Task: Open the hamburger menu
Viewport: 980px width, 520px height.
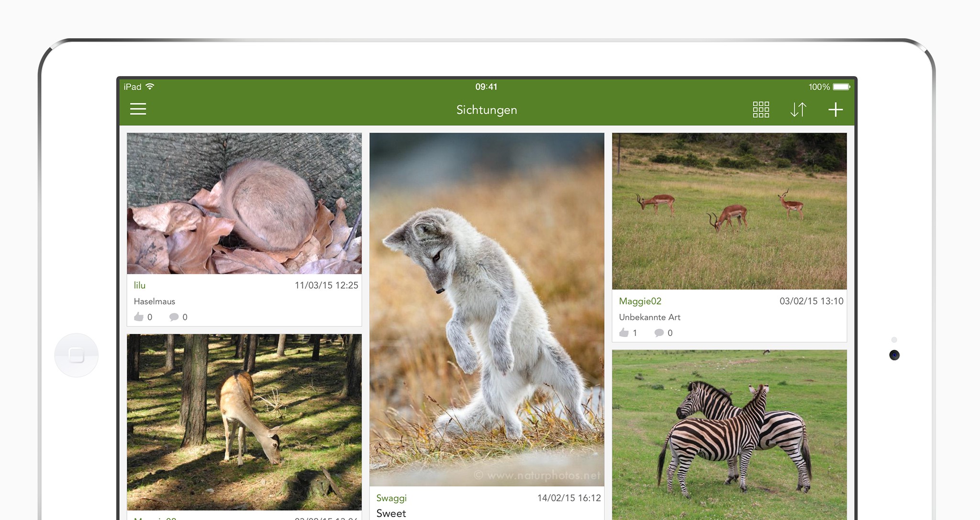Action: (138, 109)
